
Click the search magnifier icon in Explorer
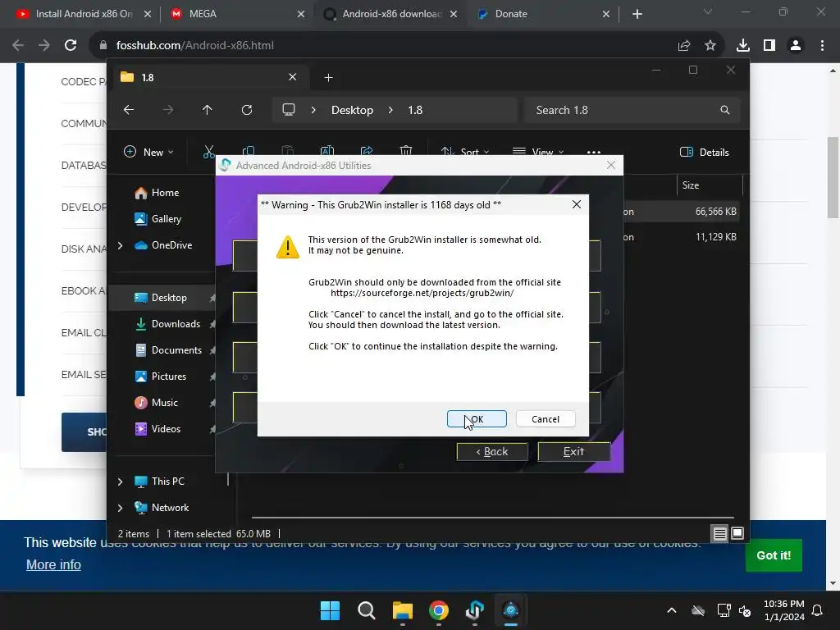pyautogui.click(x=725, y=110)
